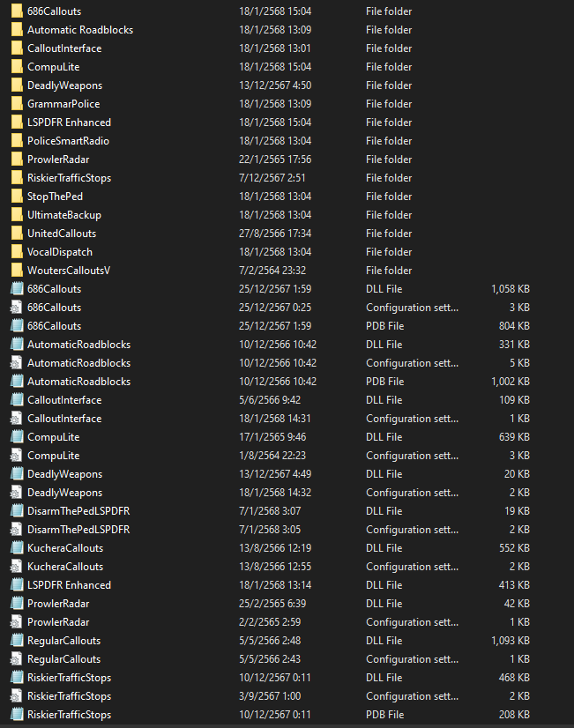Select the LSPDFR Enhanced folder icon
Image resolution: width=574 pixels, height=728 pixels.
tap(17, 123)
